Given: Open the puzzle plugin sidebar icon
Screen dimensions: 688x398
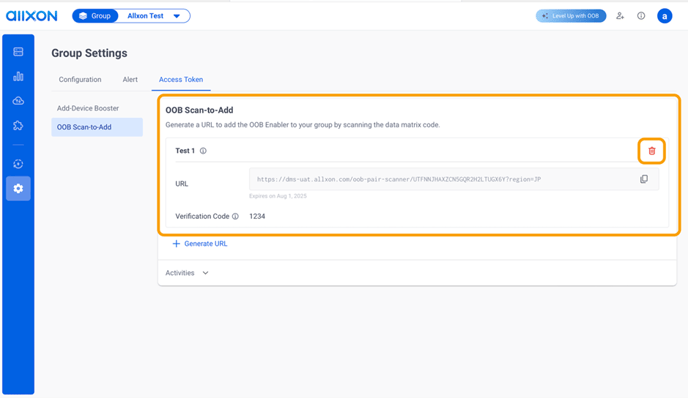Looking at the screenshot, I should pyautogui.click(x=18, y=125).
